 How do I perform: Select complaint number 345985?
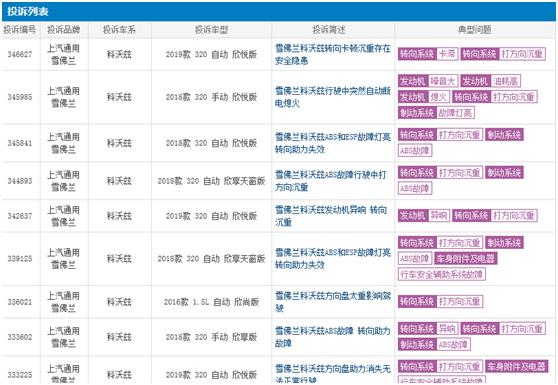tap(20, 97)
